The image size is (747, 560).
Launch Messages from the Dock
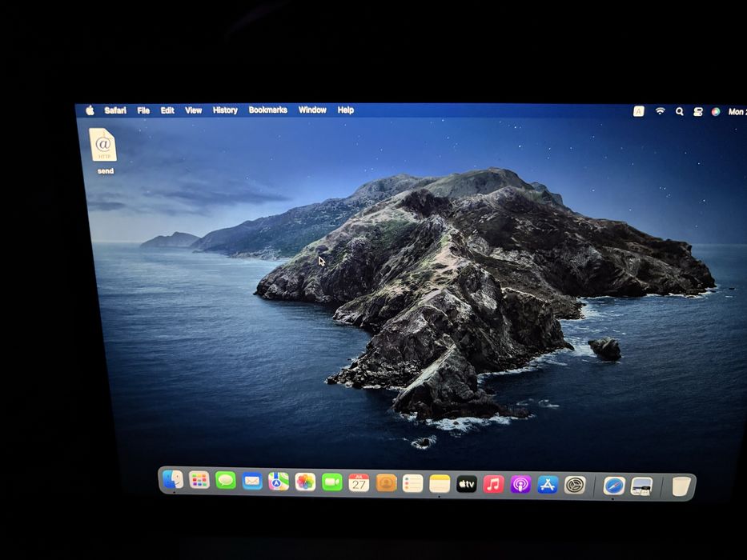click(226, 481)
